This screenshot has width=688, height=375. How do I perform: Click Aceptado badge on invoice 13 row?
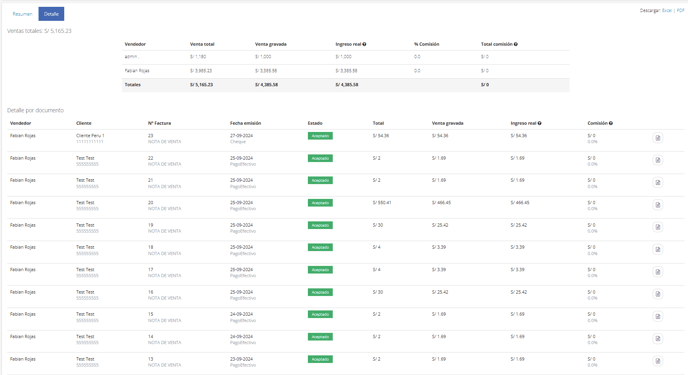pos(320,359)
